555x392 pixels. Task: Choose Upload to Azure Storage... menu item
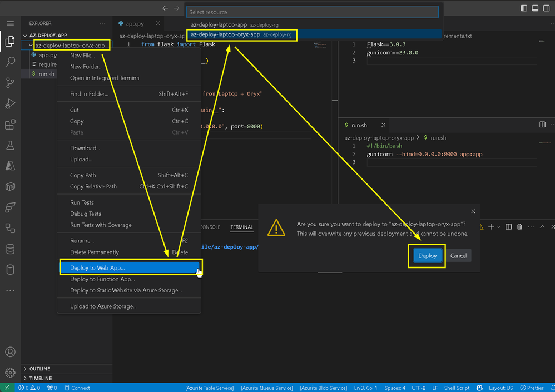[130, 306]
